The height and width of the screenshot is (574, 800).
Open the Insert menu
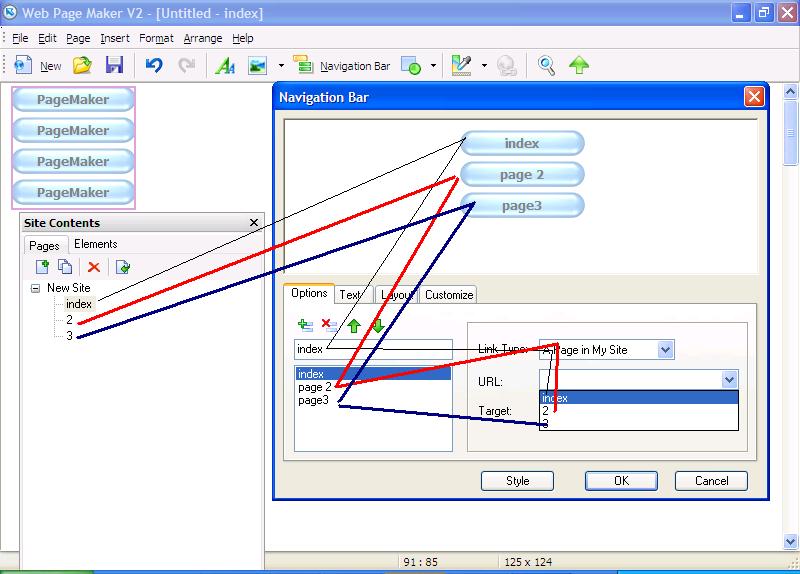tap(114, 38)
